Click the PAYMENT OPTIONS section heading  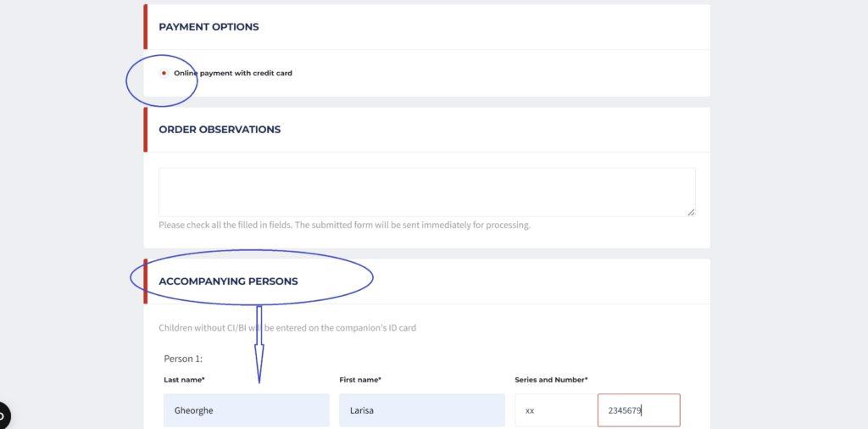[x=209, y=26]
